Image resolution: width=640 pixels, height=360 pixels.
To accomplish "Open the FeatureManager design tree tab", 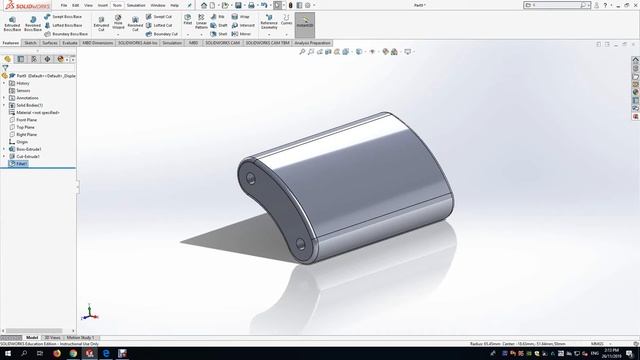I will (x=7, y=59).
